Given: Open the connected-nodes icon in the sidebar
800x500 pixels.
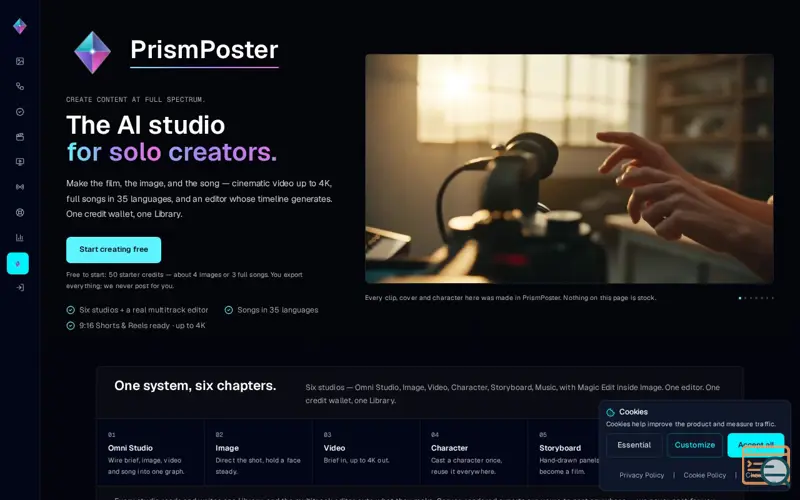Looking at the screenshot, I should [20, 86].
